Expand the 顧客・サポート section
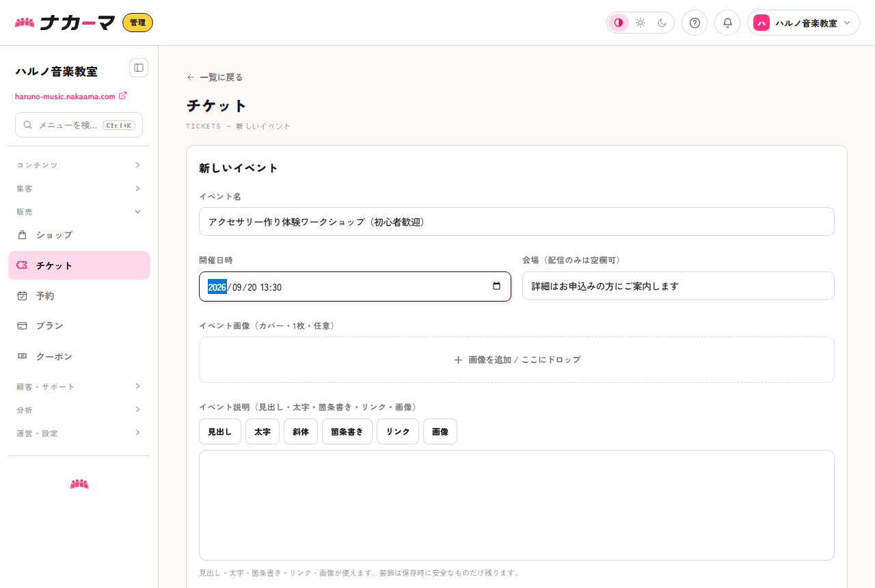Screen dimensions: 875x588 tap(79, 387)
